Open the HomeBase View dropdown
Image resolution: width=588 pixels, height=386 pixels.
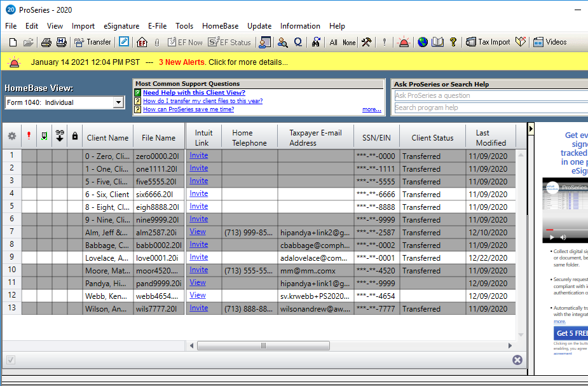pos(118,102)
